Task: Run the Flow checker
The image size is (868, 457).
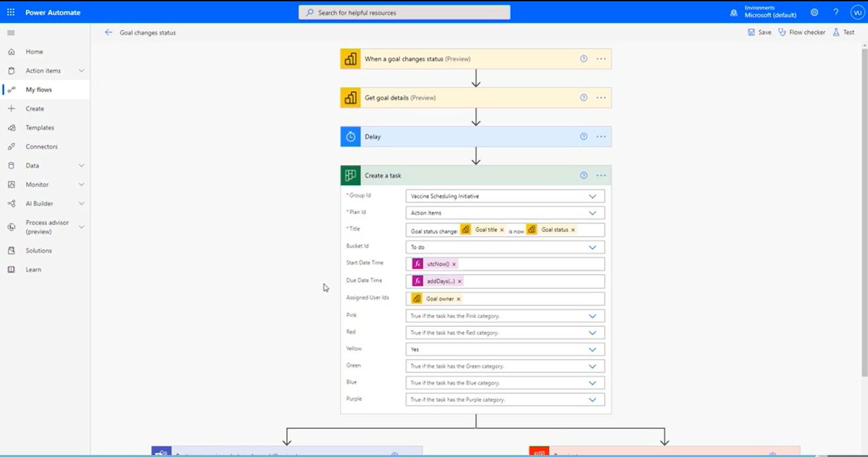Action: coord(801,33)
